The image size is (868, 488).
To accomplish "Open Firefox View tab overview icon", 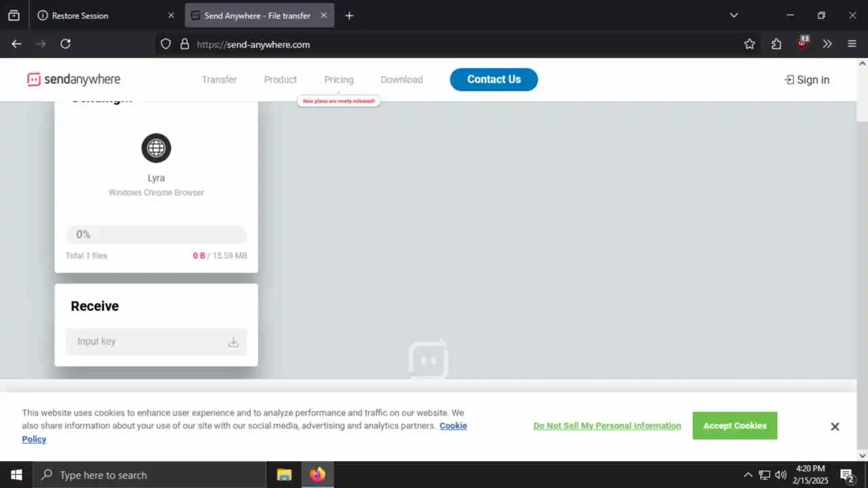I will pyautogui.click(x=14, y=15).
